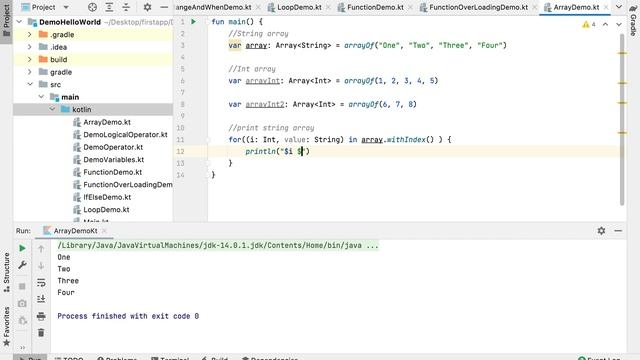Screen dimensions: 640x360
Task: Open Project panel gear options
Action: (x=147, y=7)
